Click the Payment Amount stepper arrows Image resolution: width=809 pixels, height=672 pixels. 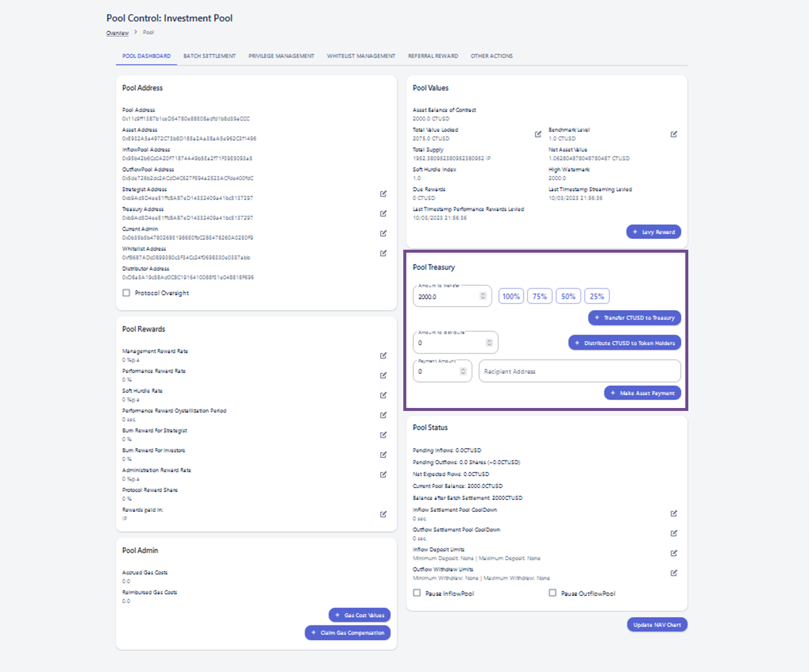463,372
